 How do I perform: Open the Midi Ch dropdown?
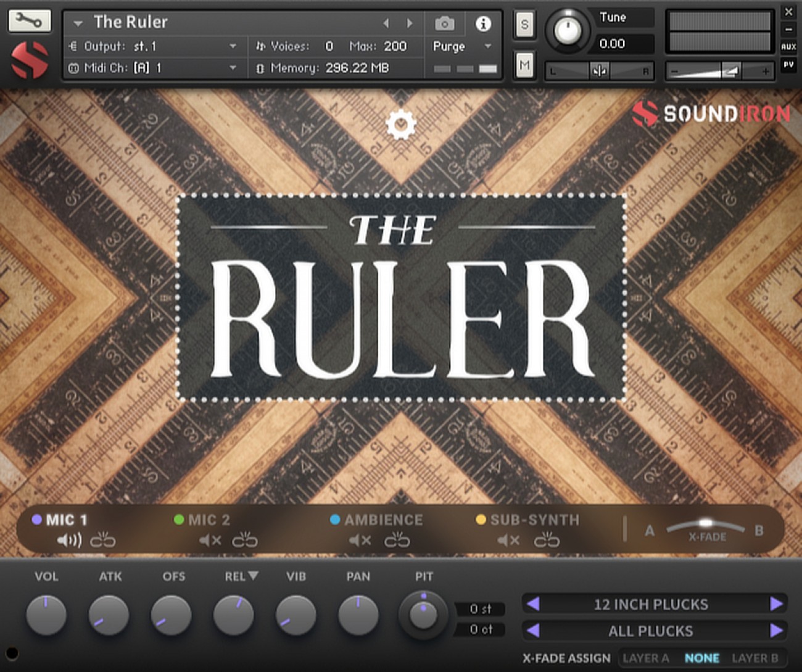click(x=233, y=68)
